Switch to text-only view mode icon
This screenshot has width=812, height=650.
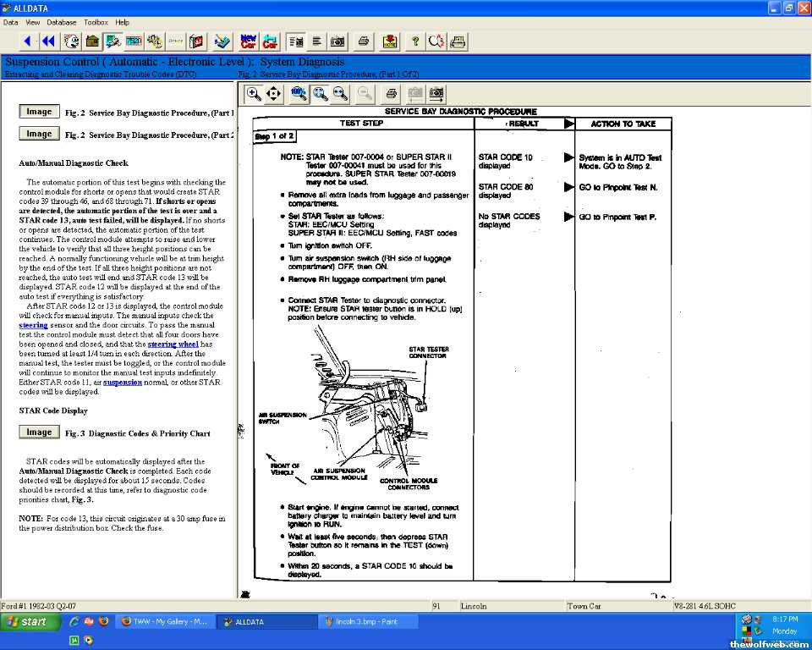(316, 41)
